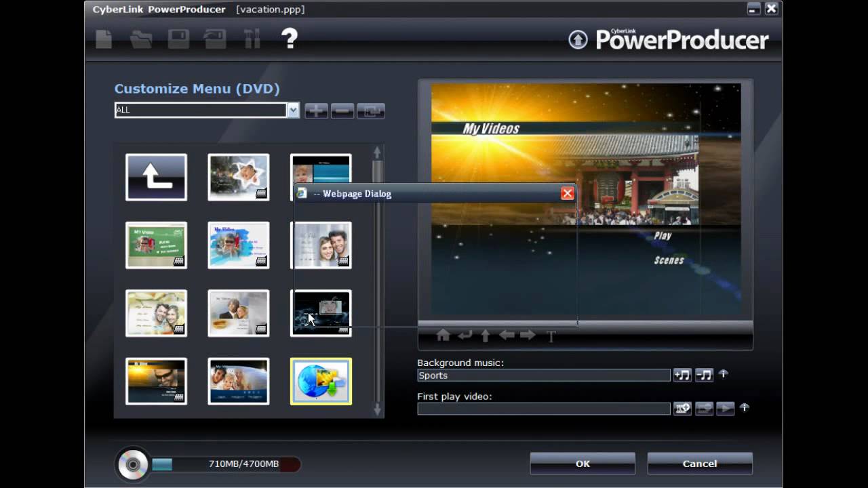Click the add background music button
868x488 pixels.
coord(682,375)
